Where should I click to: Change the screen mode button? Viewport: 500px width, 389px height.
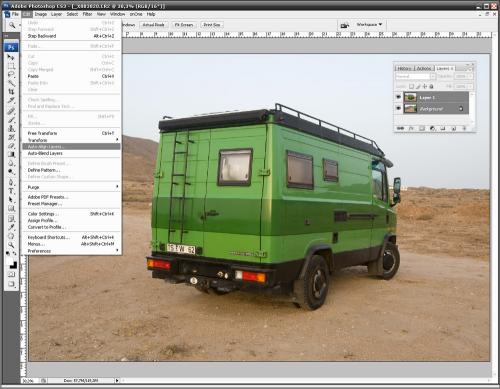[x=11, y=284]
